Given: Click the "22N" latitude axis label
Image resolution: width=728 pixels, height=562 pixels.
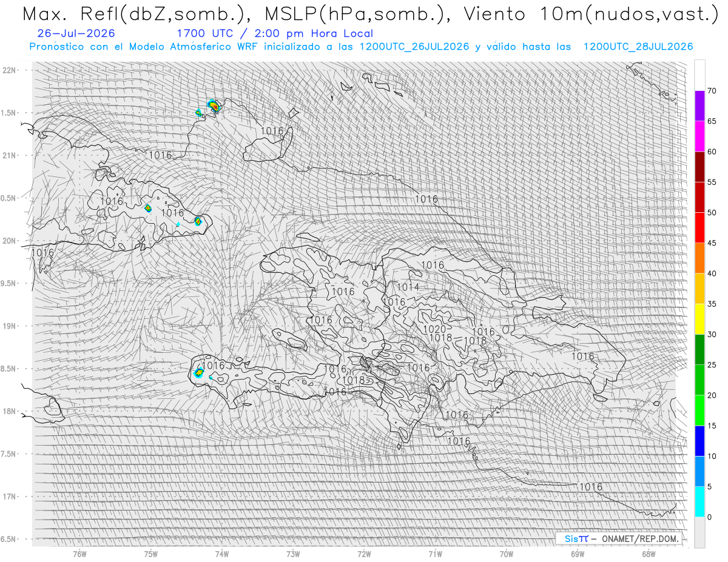Looking at the screenshot, I should coord(10,70).
